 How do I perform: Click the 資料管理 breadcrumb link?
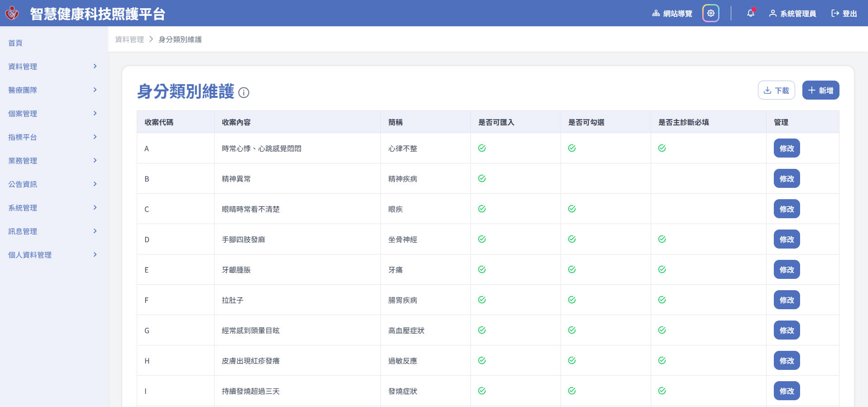click(x=129, y=39)
